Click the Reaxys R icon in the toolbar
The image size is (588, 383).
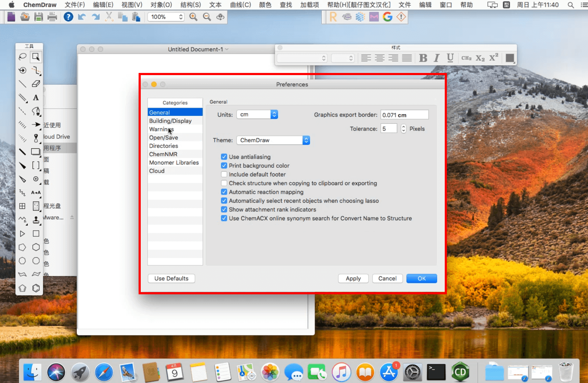(333, 17)
